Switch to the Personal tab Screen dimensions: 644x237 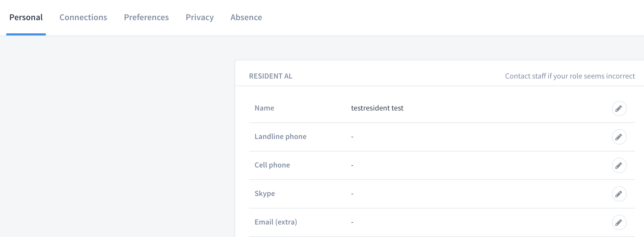(x=26, y=17)
